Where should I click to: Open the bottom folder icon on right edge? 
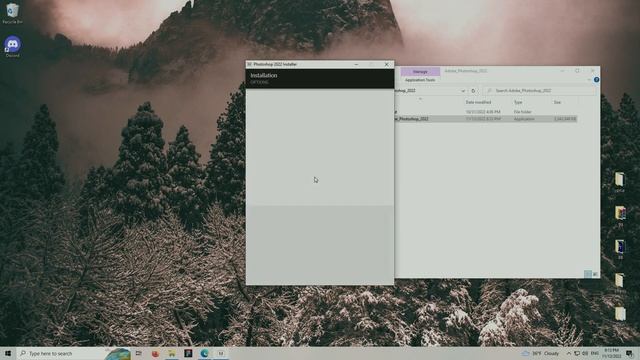620,314
